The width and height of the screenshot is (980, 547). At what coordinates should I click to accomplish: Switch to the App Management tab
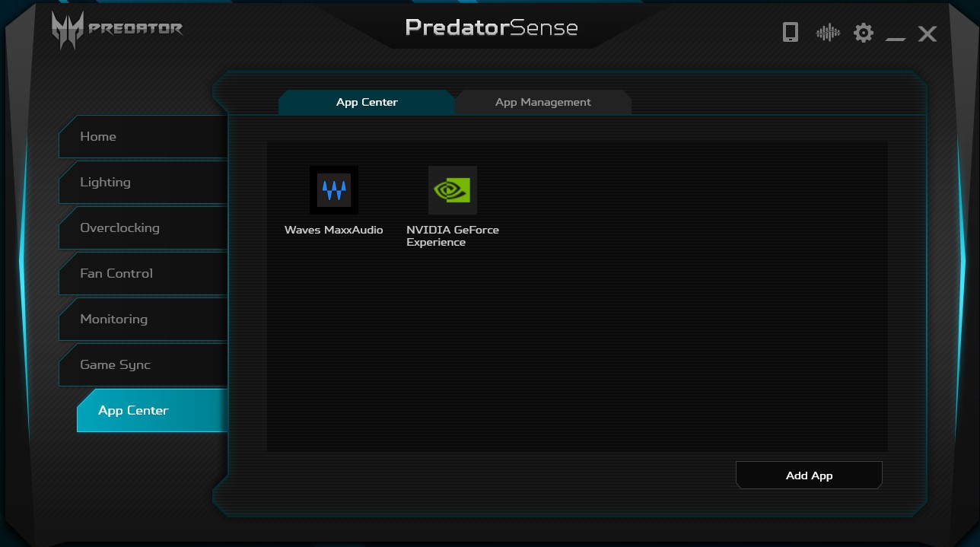coord(543,102)
